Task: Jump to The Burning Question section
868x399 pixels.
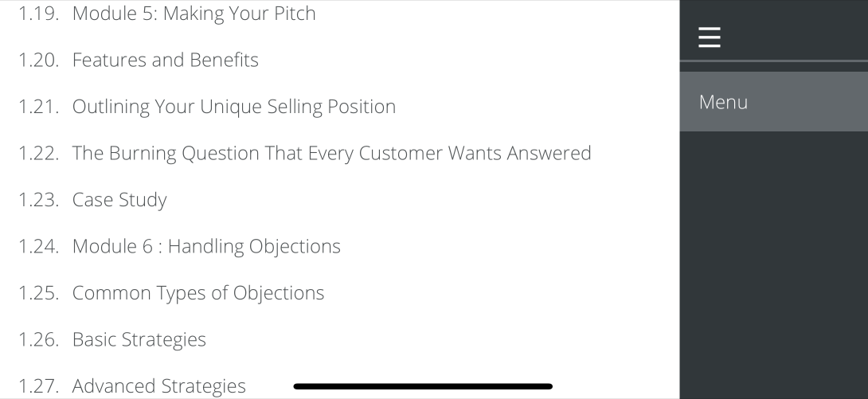Action: 331,153
